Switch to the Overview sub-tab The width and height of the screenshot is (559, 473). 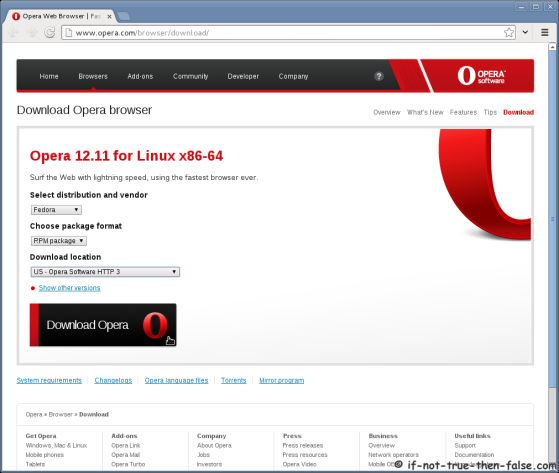[x=387, y=112]
